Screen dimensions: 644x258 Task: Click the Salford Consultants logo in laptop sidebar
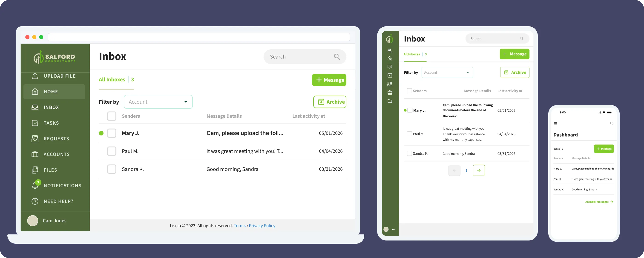click(55, 57)
